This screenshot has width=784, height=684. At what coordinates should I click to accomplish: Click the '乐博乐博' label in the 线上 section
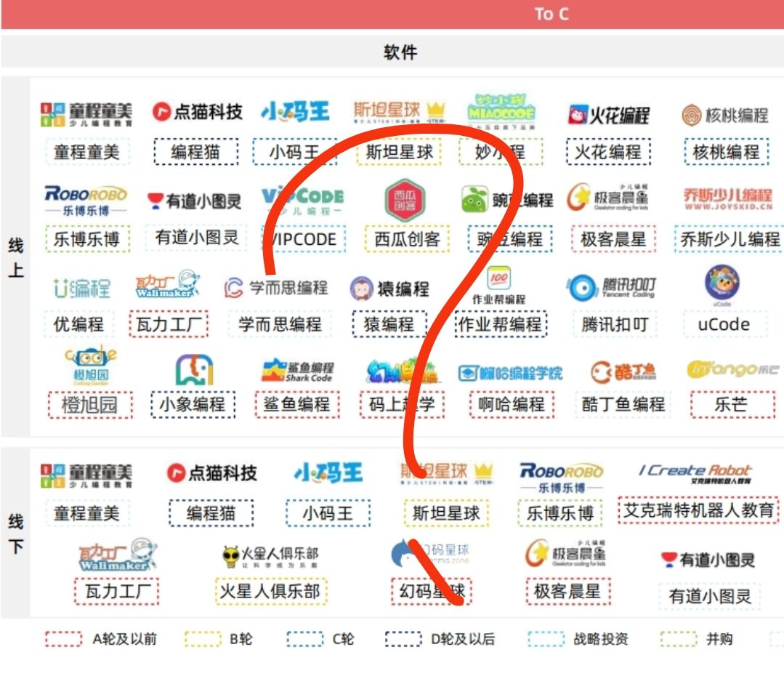click(86, 239)
